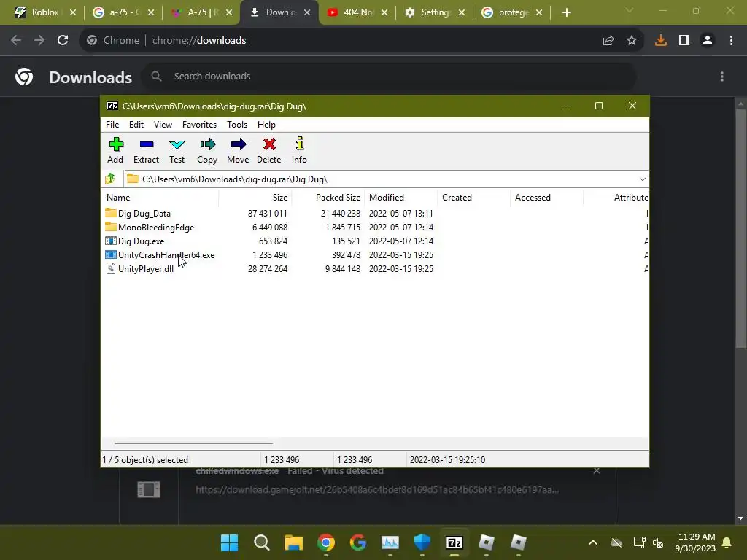The image size is (747, 560).
Task: Sort by the Created column header
Action: coord(474,197)
